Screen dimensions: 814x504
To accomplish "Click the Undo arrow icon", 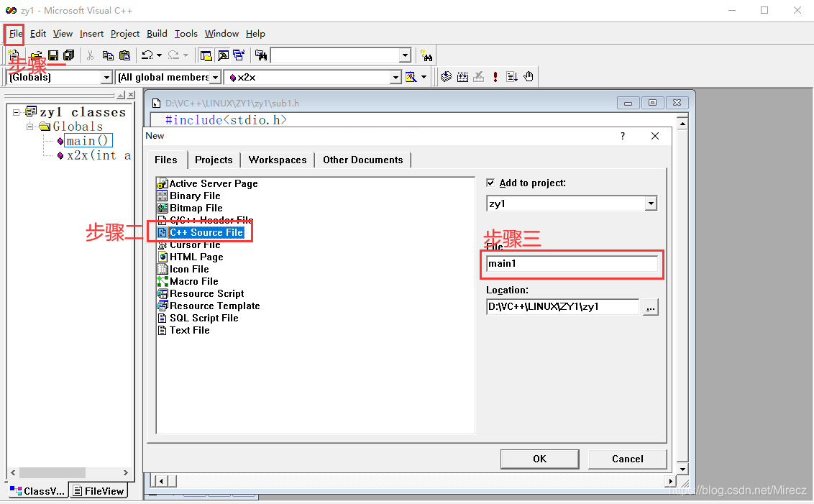I will pyautogui.click(x=147, y=55).
